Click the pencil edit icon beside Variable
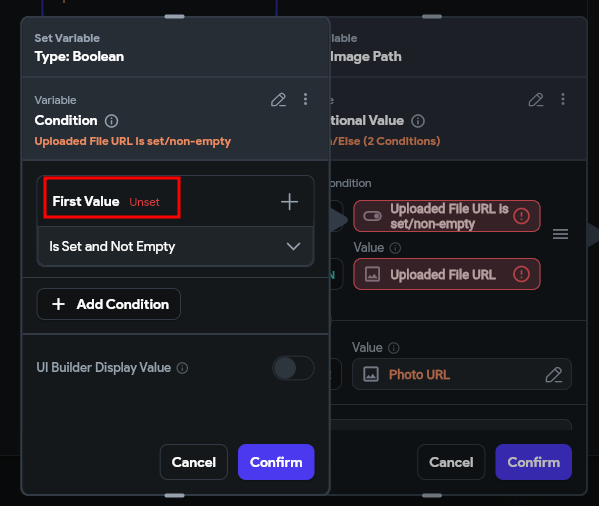 (x=278, y=100)
